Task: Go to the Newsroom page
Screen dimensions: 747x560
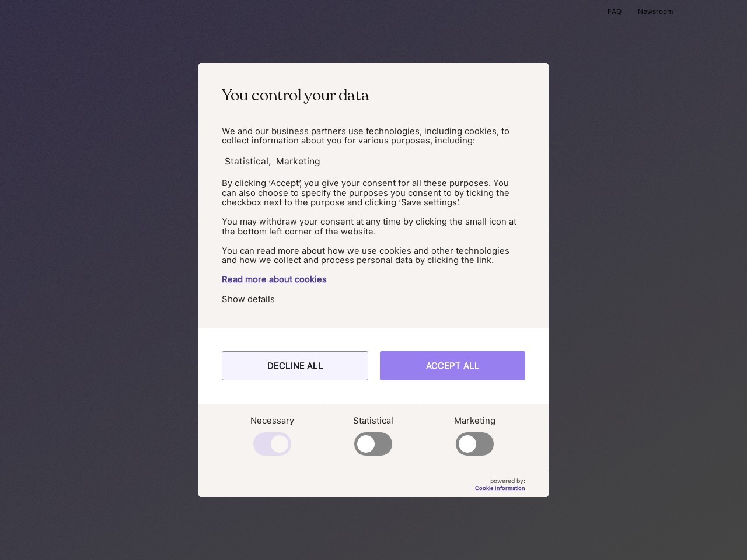Action: [655, 12]
